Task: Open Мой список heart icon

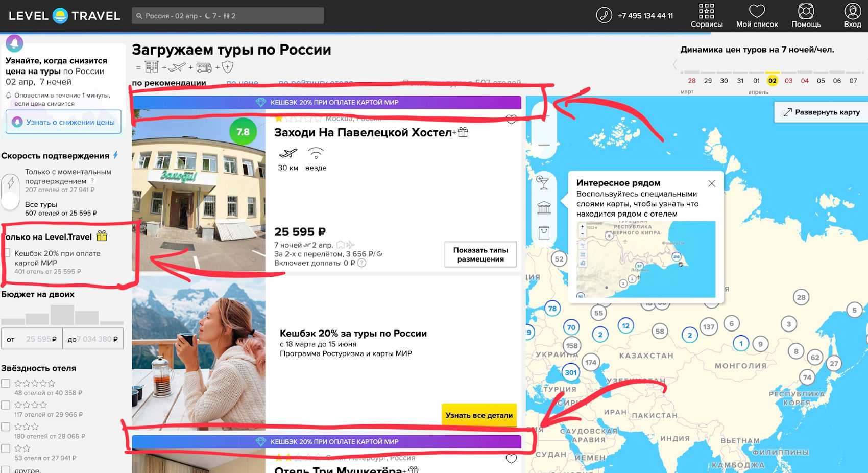Action: (757, 11)
